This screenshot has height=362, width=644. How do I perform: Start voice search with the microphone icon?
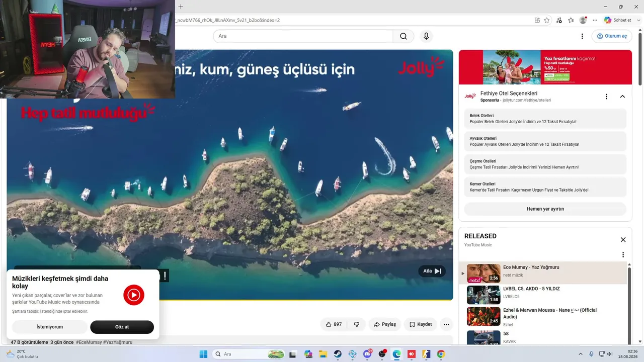(x=426, y=36)
